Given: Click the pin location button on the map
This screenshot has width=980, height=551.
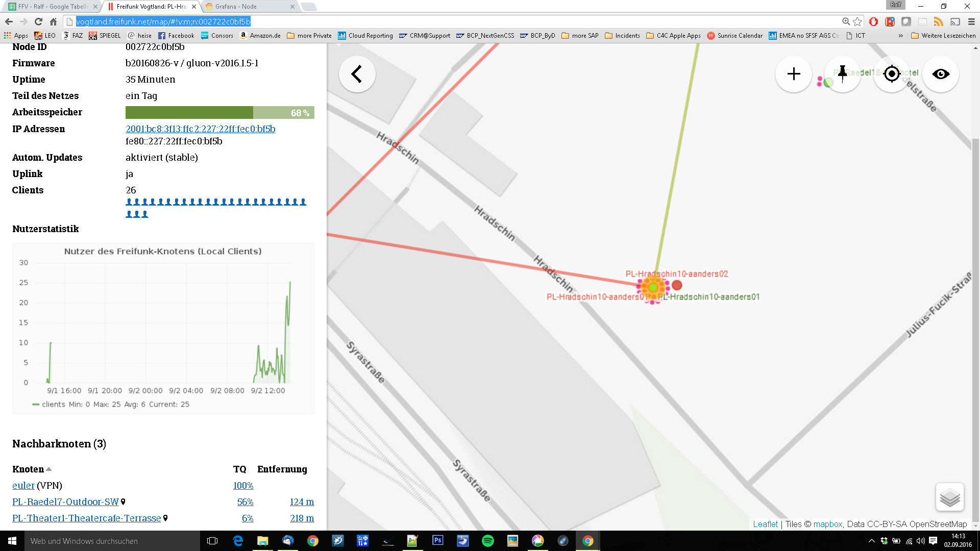Looking at the screenshot, I should point(842,74).
